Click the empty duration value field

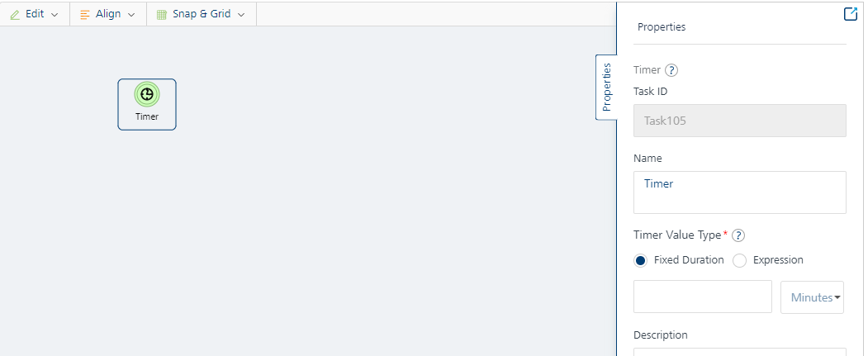703,297
